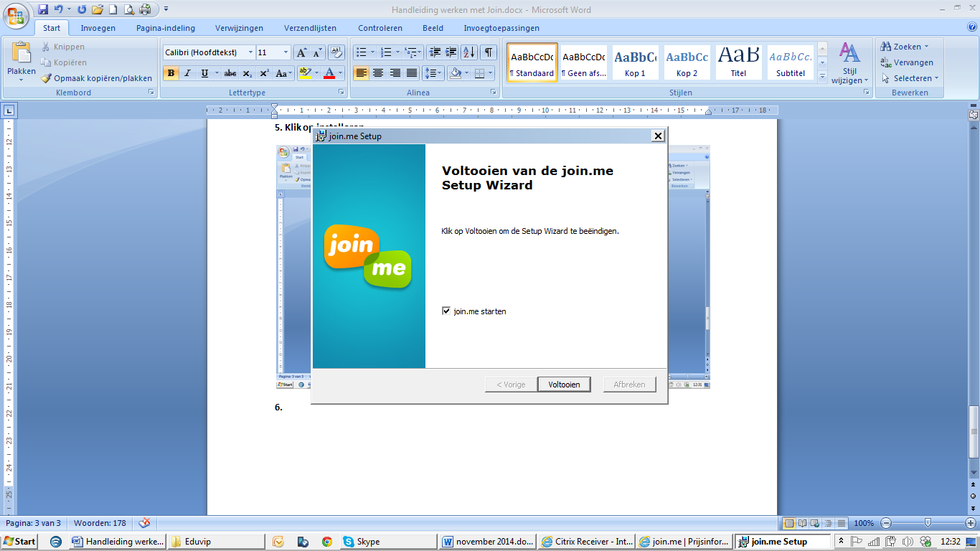Uncheck the join.me starten checkbox
Viewport: 980px width, 551px height.
coord(446,311)
